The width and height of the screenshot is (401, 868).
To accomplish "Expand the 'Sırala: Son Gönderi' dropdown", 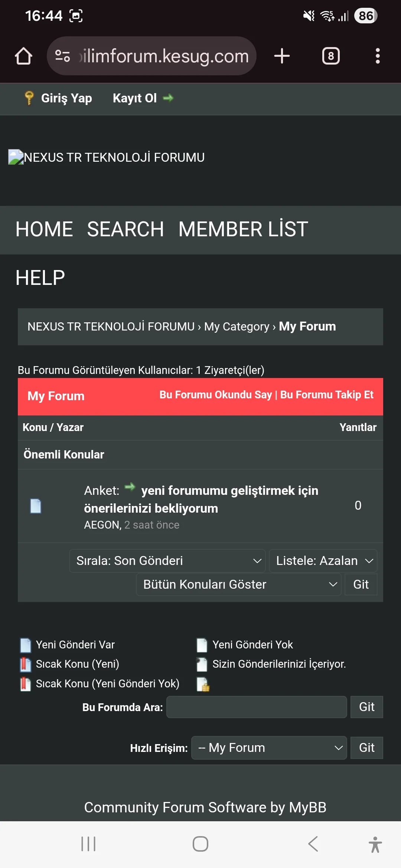I will click(x=167, y=561).
